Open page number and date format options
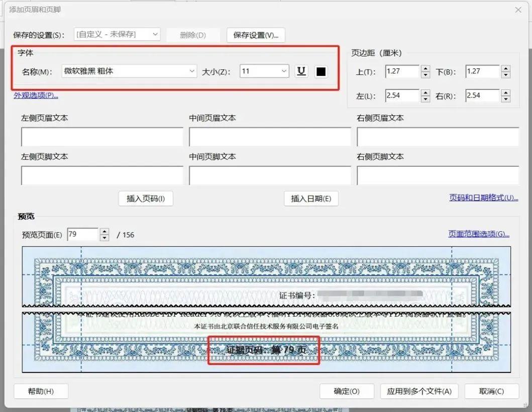This screenshot has height=412, width=532. 481,198
